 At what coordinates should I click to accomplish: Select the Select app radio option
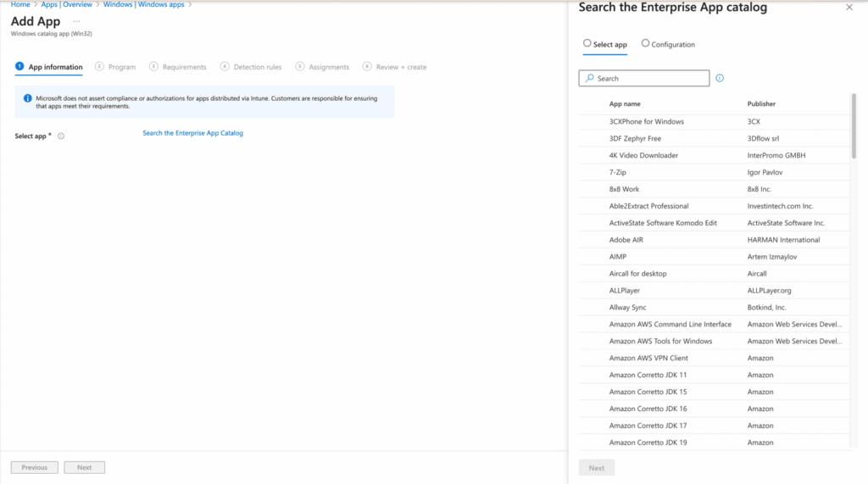tap(587, 44)
